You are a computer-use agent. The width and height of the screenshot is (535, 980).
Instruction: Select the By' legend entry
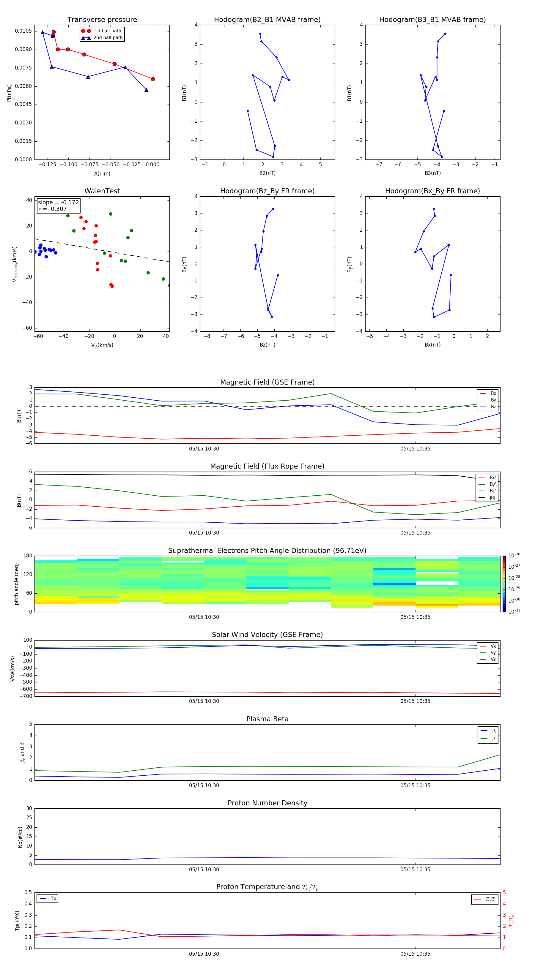(487, 484)
